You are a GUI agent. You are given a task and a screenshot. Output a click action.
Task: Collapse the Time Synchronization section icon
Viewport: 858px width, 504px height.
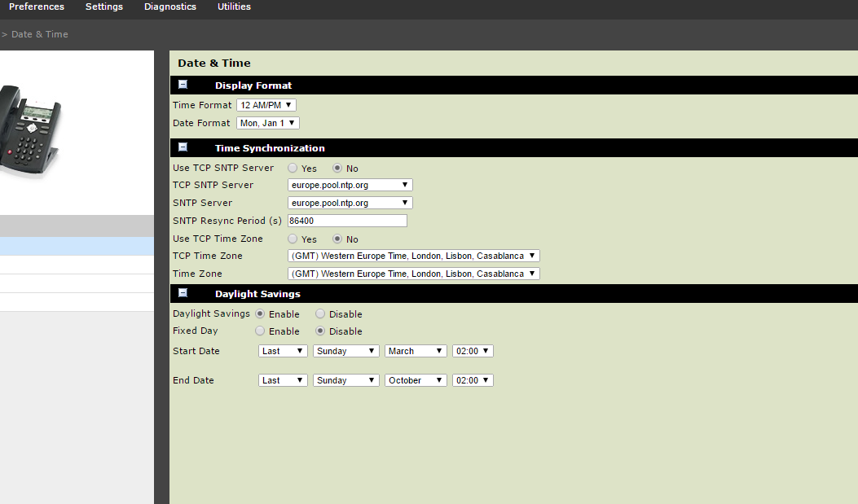pyautogui.click(x=183, y=147)
